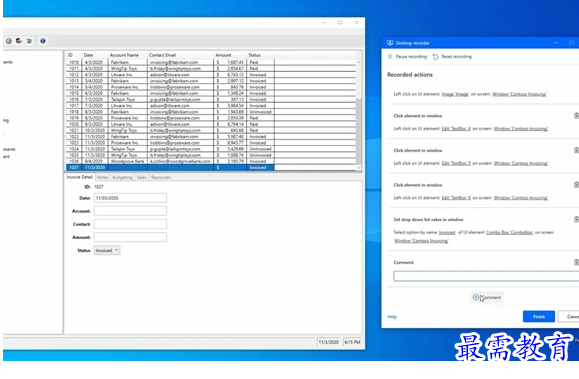This screenshot has width=579, height=379.
Task: Open the Resources tab
Action: [161, 177]
